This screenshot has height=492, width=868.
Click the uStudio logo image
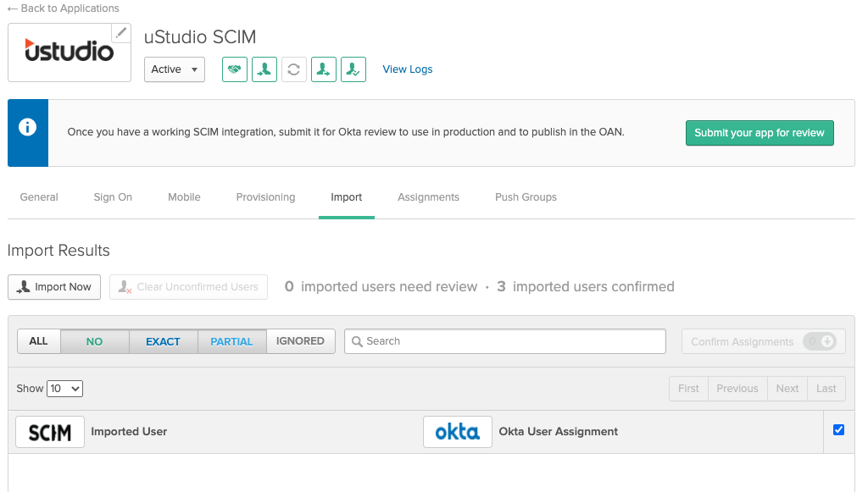pyautogui.click(x=70, y=50)
